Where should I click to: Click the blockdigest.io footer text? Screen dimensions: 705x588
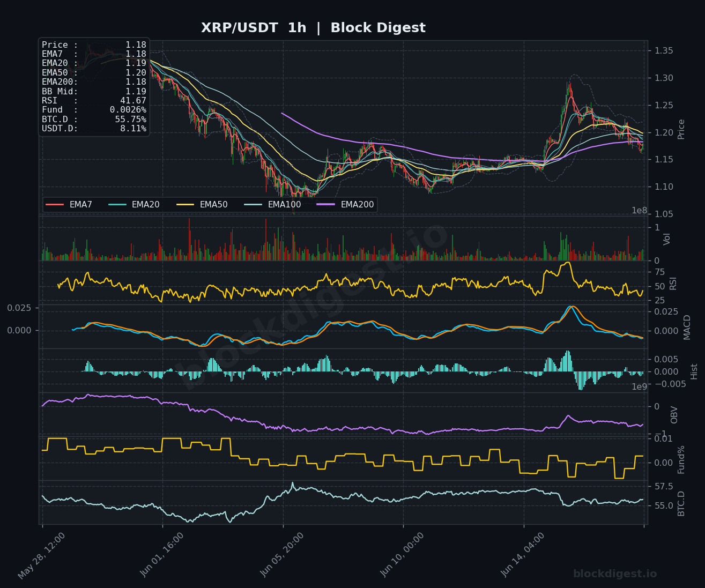[x=615, y=574]
